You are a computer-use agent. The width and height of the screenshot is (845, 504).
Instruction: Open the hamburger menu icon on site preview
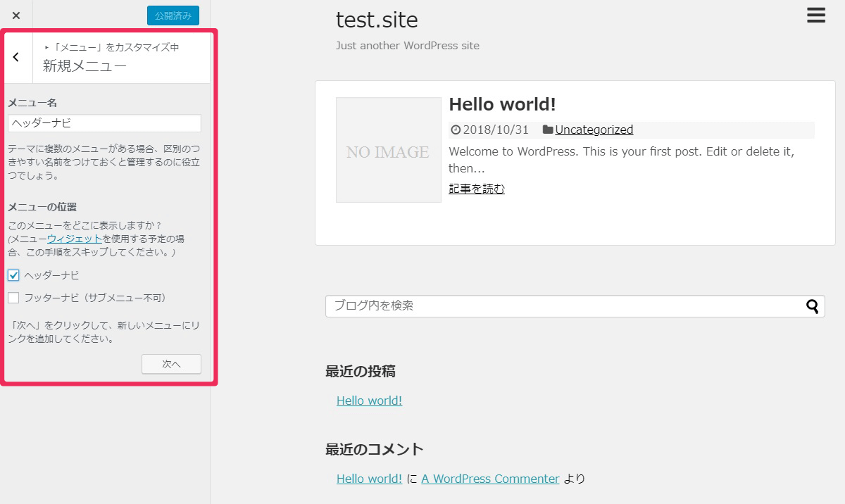point(815,15)
